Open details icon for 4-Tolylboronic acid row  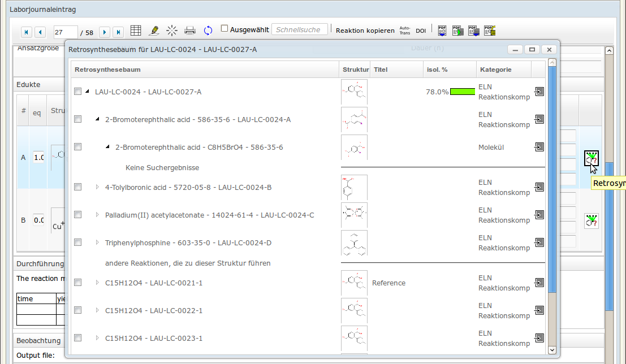pos(539,187)
